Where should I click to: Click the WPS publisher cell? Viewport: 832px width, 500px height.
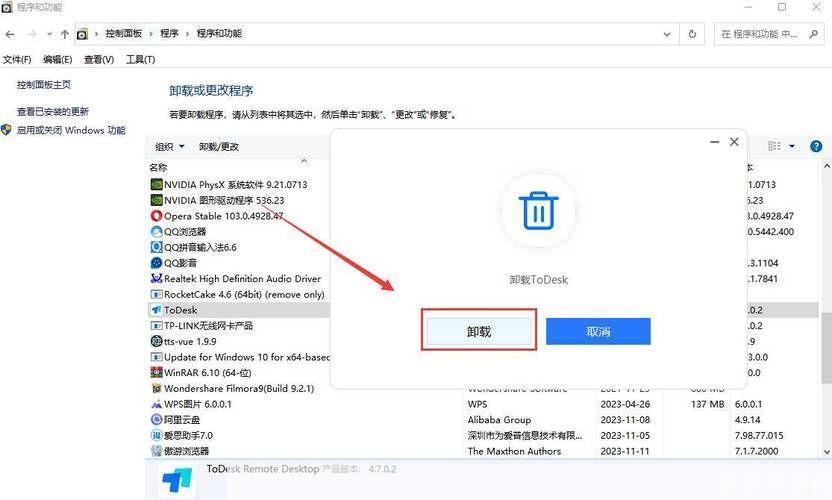tap(477, 404)
